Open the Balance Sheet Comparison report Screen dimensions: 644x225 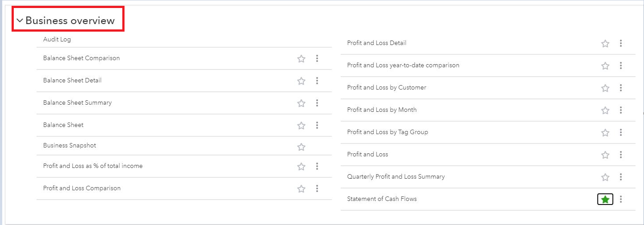pos(81,58)
